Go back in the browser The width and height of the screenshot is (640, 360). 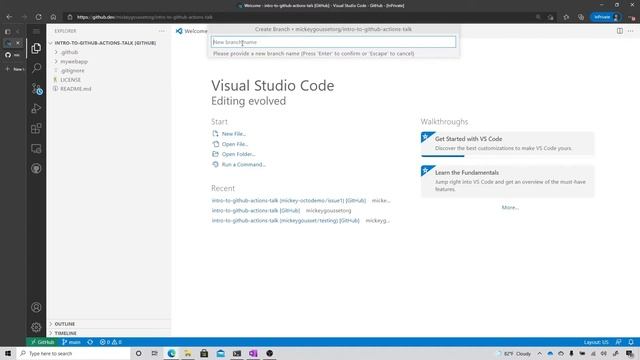(x=9, y=17)
